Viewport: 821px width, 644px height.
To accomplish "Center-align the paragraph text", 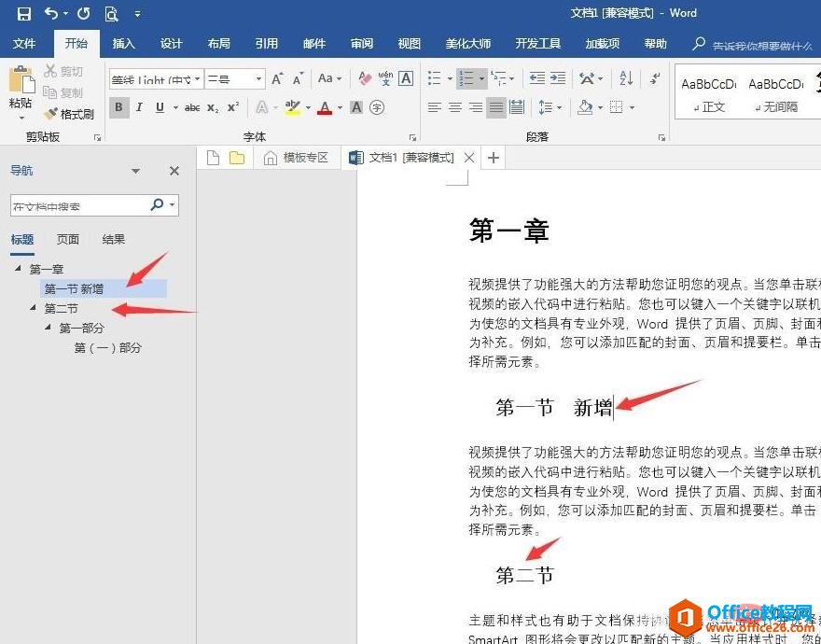I will [x=455, y=107].
